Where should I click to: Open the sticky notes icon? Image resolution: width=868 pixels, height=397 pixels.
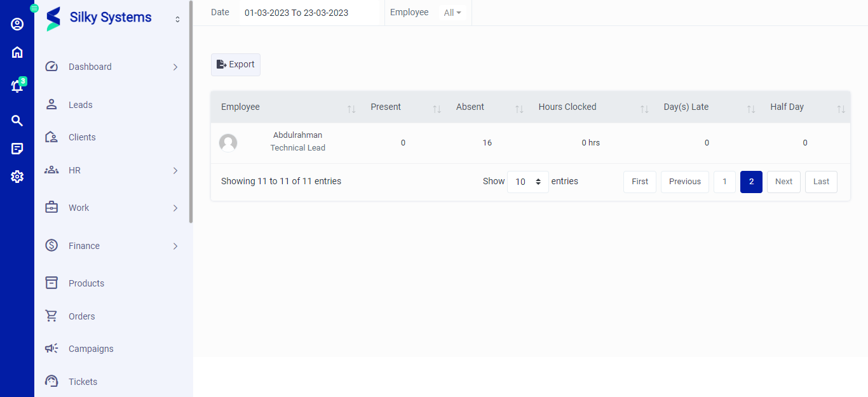coord(17,149)
